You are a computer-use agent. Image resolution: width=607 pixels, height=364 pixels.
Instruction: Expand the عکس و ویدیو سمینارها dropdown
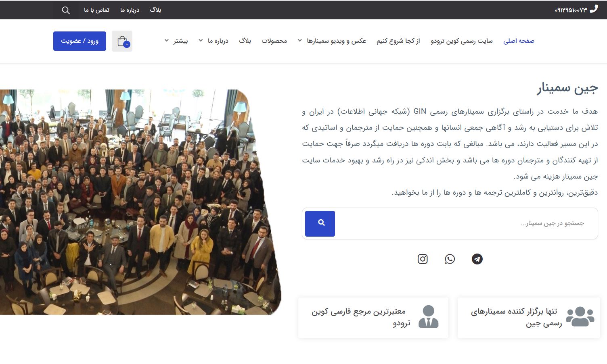332,41
